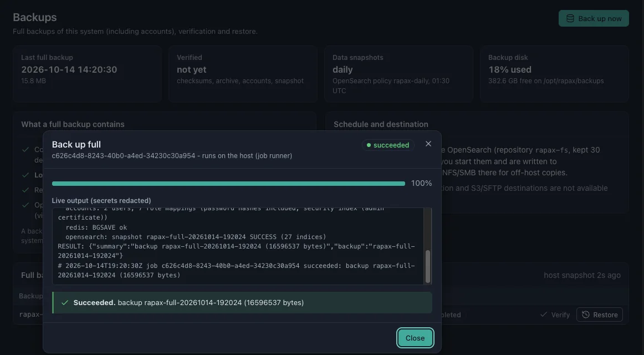
Task: Restore the rapax backup
Action: [600, 315]
